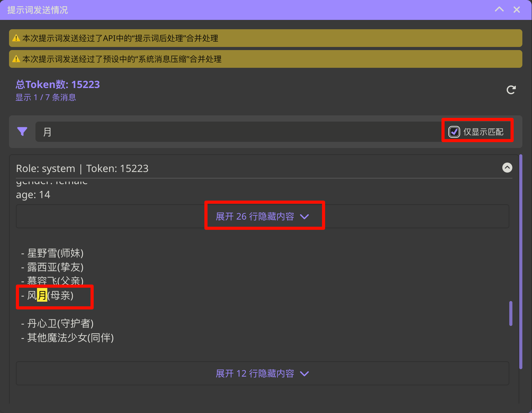The image size is (532, 413).
Task: Click the 仅显示匹配 label text
Action: click(x=483, y=132)
